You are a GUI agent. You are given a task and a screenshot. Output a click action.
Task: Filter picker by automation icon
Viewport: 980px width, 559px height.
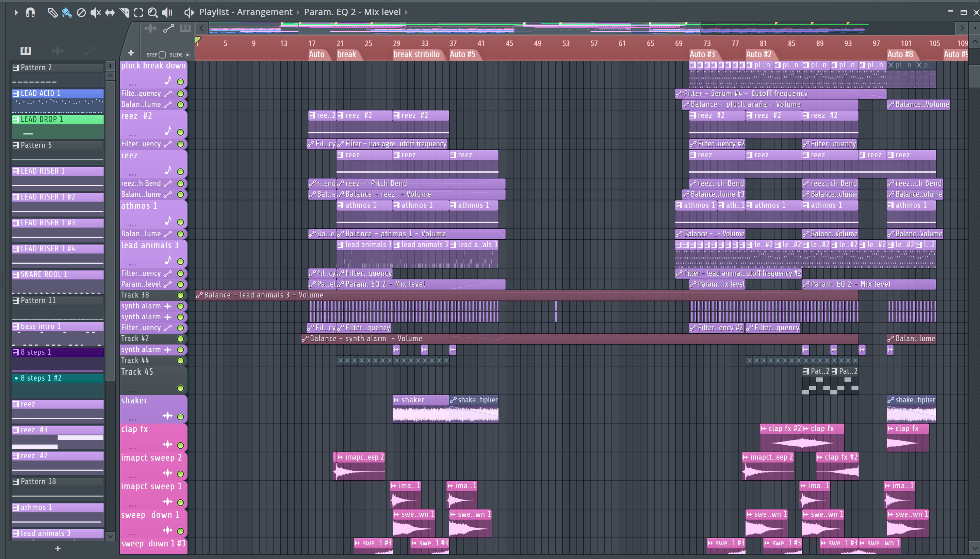[89, 51]
